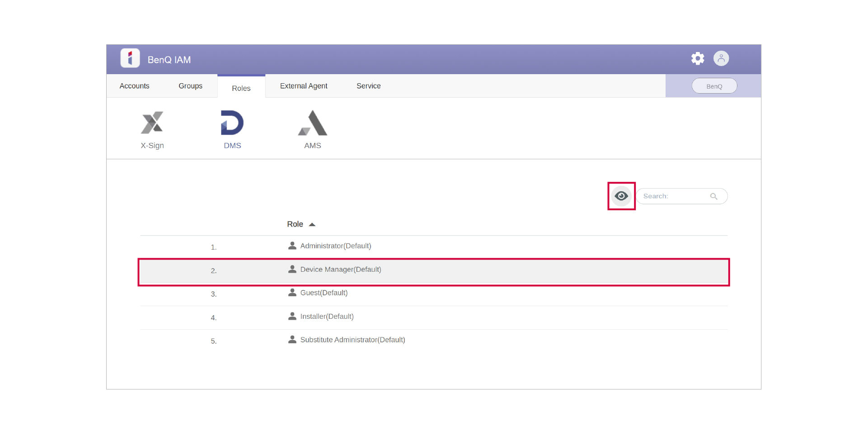Select the Substitute Administrator(Default) role
The image size is (868, 435).
[x=352, y=340]
